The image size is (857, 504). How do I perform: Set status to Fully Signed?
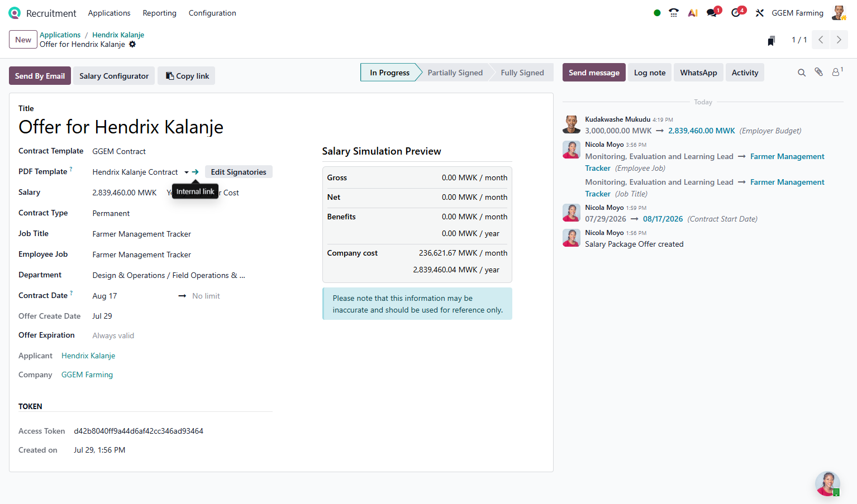522,73
